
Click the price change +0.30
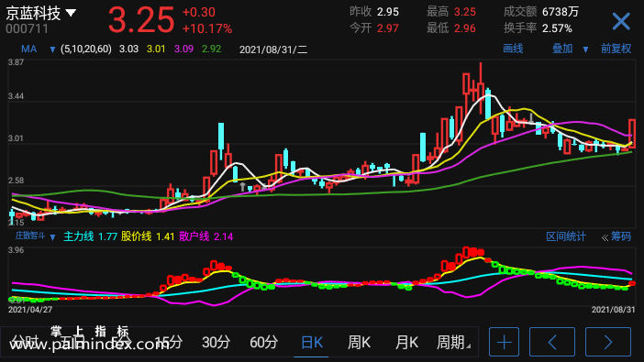click(x=199, y=12)
